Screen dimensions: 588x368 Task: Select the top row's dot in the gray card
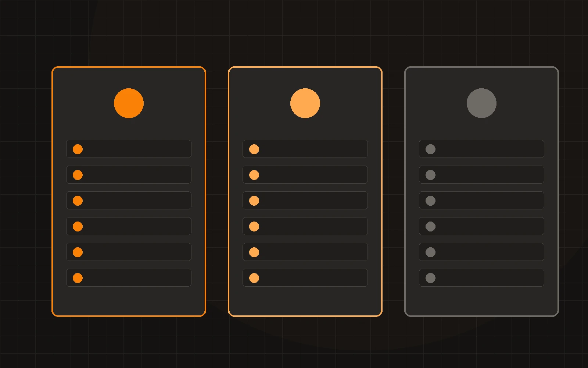(430, 149)
